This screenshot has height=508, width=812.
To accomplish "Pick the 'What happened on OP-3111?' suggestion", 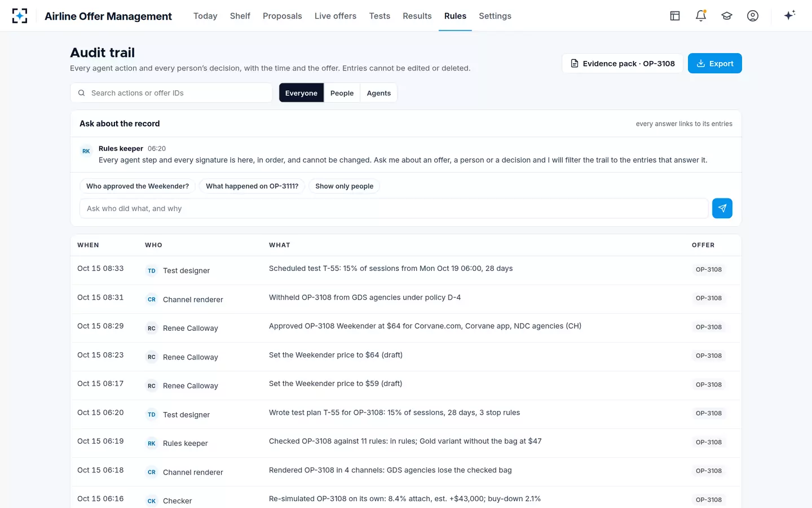I will click(252, 186).
